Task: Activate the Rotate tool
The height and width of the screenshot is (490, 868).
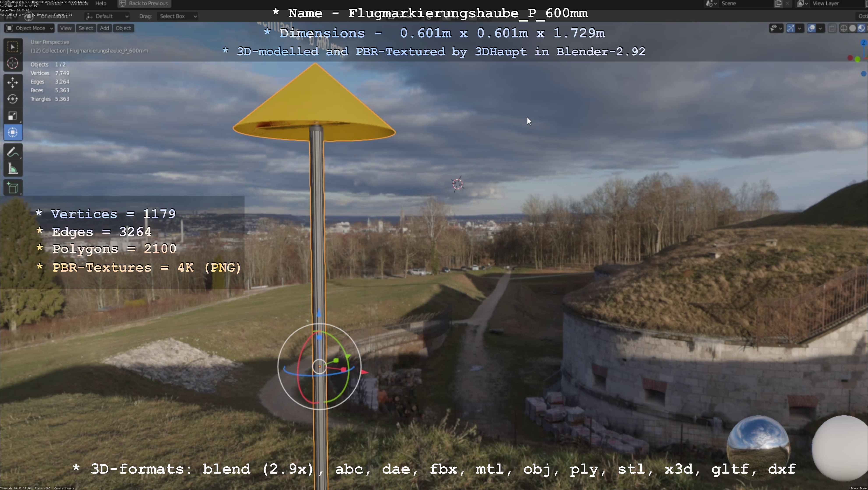Action: coord(13,99)
